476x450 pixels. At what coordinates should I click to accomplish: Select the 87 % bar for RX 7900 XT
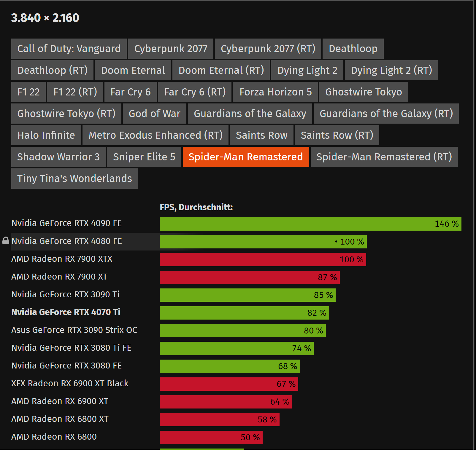click(250, 277)
